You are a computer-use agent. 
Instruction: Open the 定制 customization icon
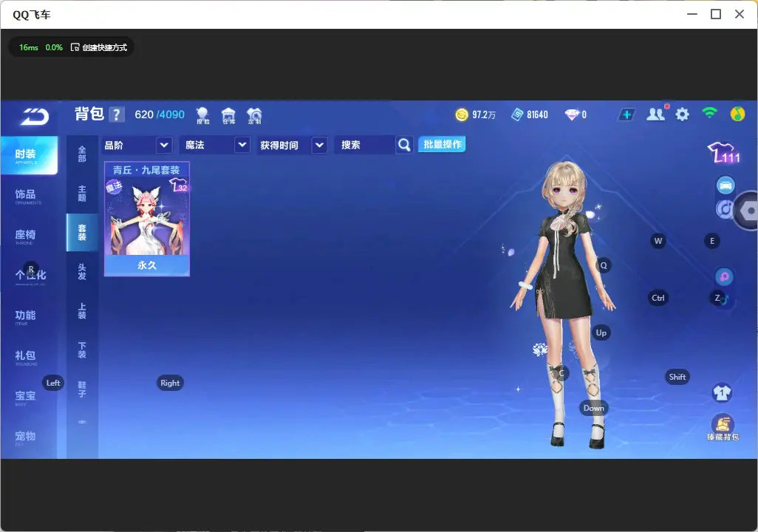(254, 115)
